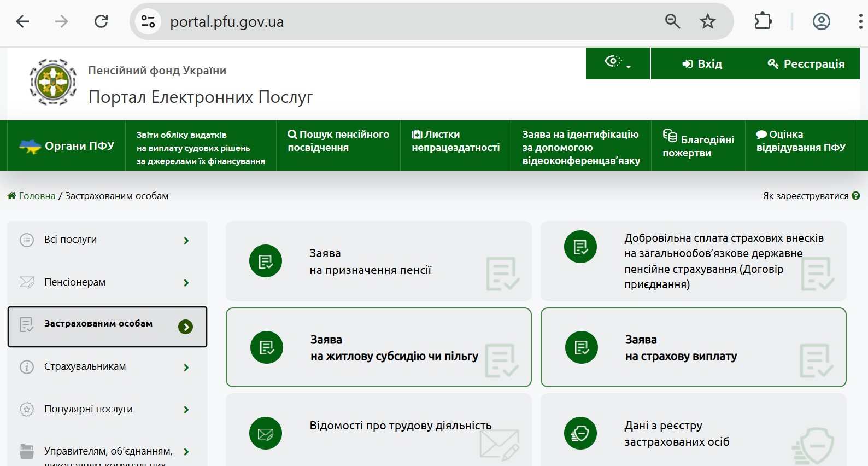This screenshot has width=868, height=466.
Task: Open Добровільна сплата страхових внесків card
Action: (694, 261)
